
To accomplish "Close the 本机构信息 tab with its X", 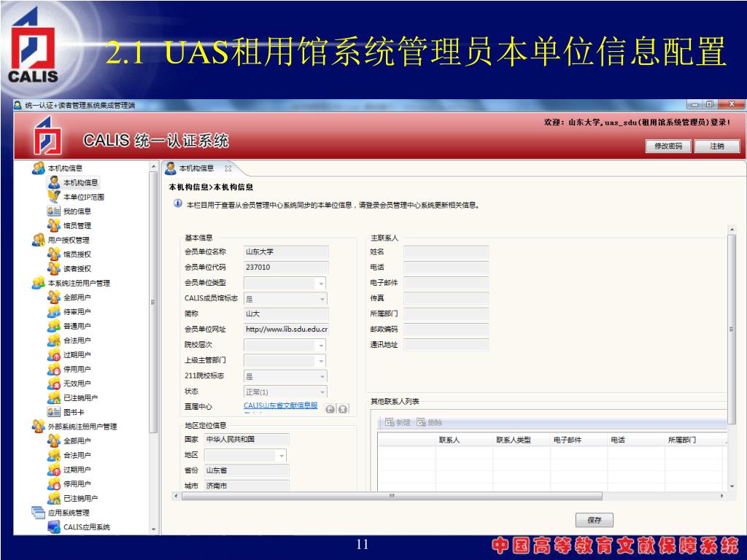I will (228, 168).
